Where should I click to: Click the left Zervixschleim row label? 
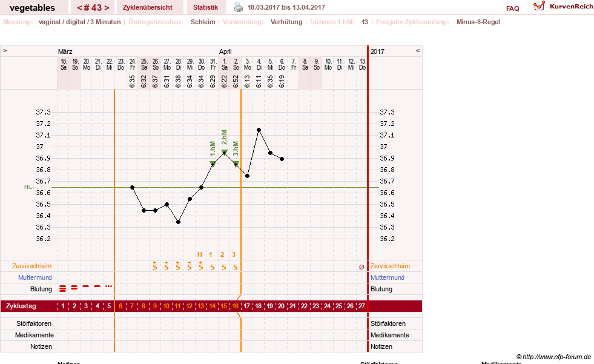pos(32,266)
